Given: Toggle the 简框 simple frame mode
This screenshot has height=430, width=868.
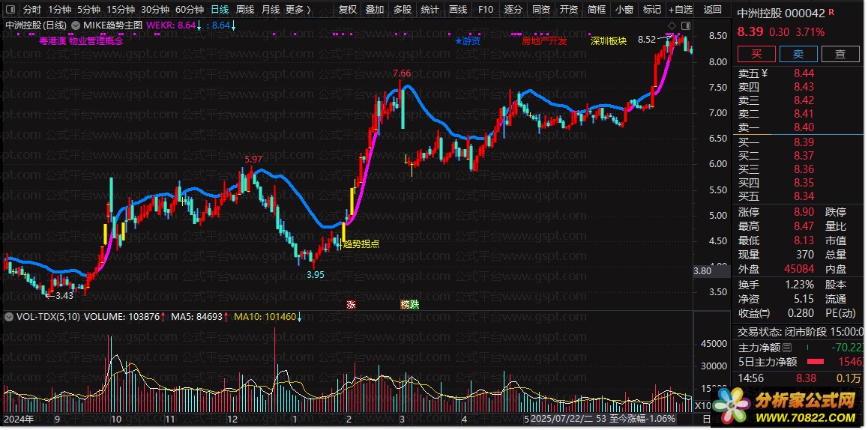Looking at the screenshot, I should pyautogui.click(x=596, y=10).
